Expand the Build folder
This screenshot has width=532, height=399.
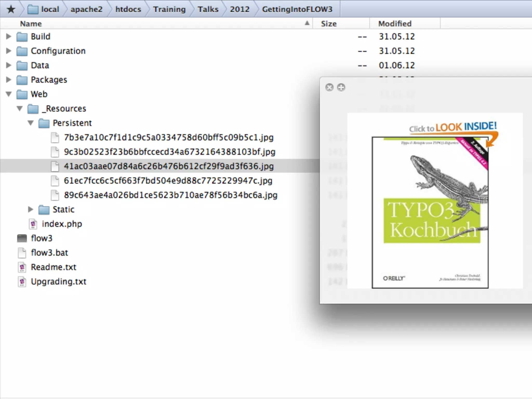point(9,36)
